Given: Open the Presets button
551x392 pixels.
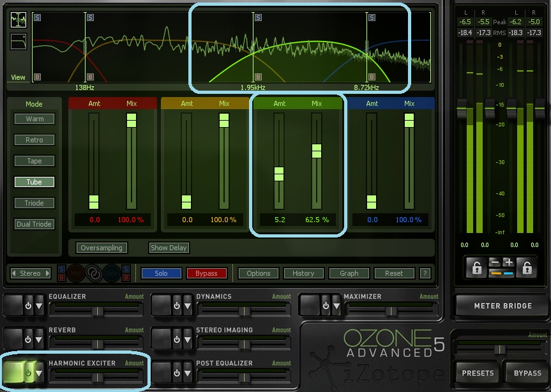Looking at the screenshot, I should tap(477, 373).
